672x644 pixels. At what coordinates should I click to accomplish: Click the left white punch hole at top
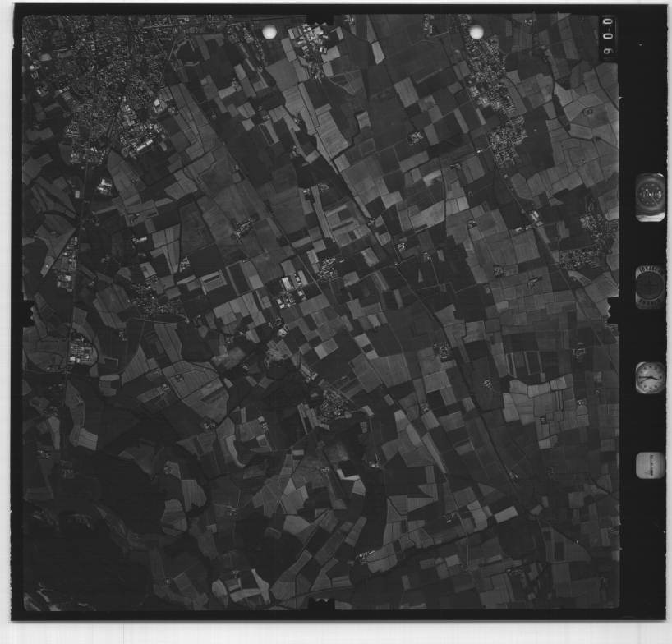tap(269, 32)
